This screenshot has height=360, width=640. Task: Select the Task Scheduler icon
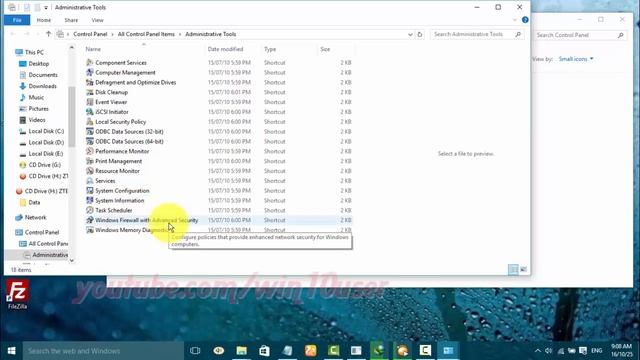coord(90,210)
